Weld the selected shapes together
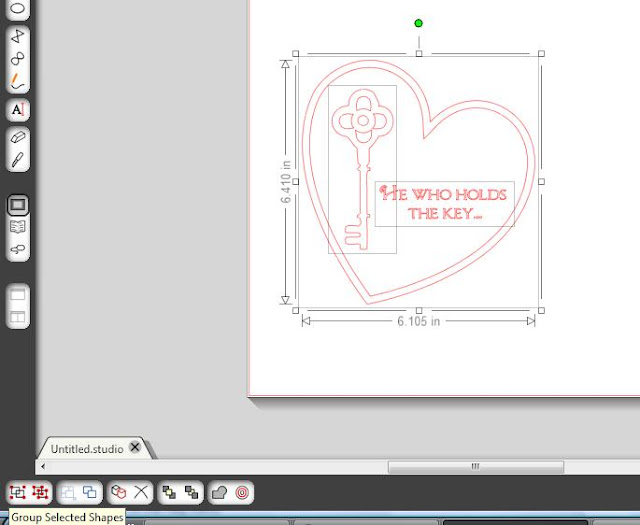Image resolution: width=640 pixels, height=525 pixels. (118, 492)
